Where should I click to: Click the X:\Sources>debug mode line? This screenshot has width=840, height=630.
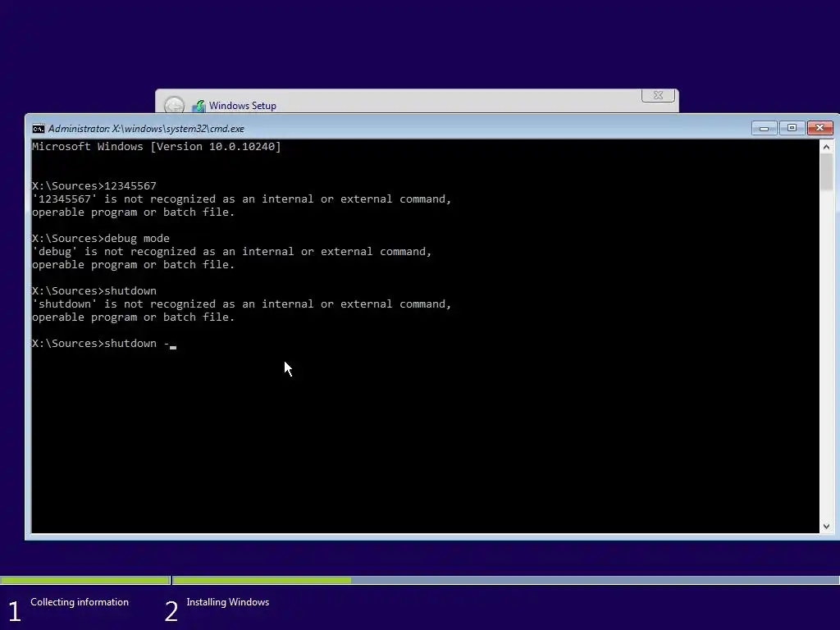tap(101, 239)
